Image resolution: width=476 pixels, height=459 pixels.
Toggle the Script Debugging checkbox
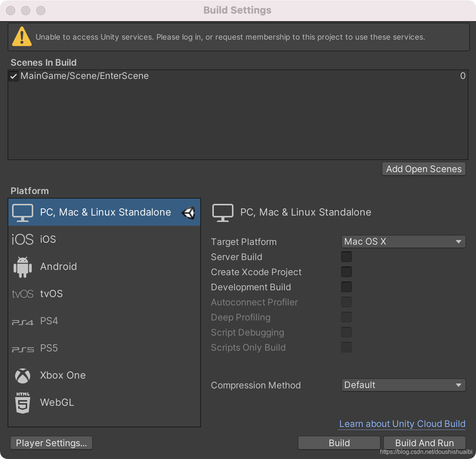pos(346,332)
